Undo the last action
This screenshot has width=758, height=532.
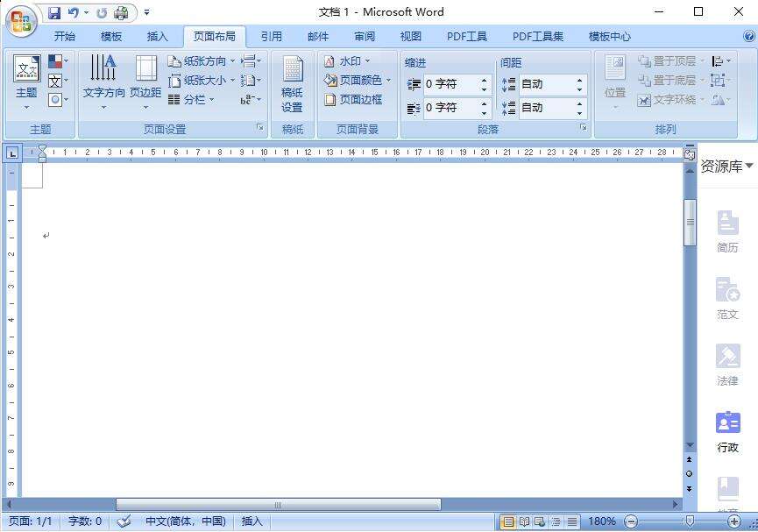74,13
